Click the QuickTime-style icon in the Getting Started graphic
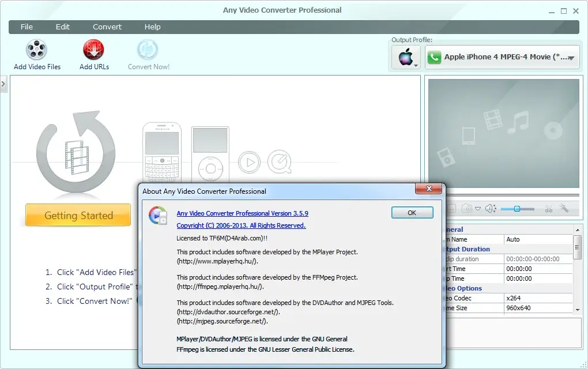588x369 pixels. [280, 162]
